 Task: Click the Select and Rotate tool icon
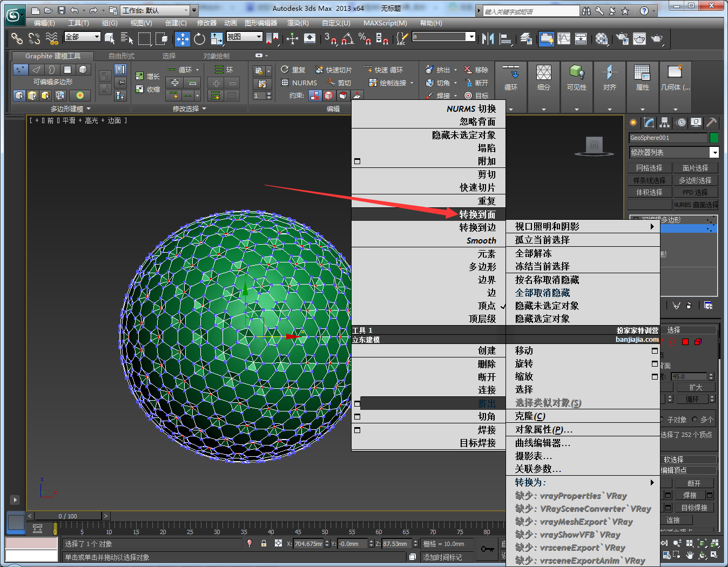coord(199,39)
